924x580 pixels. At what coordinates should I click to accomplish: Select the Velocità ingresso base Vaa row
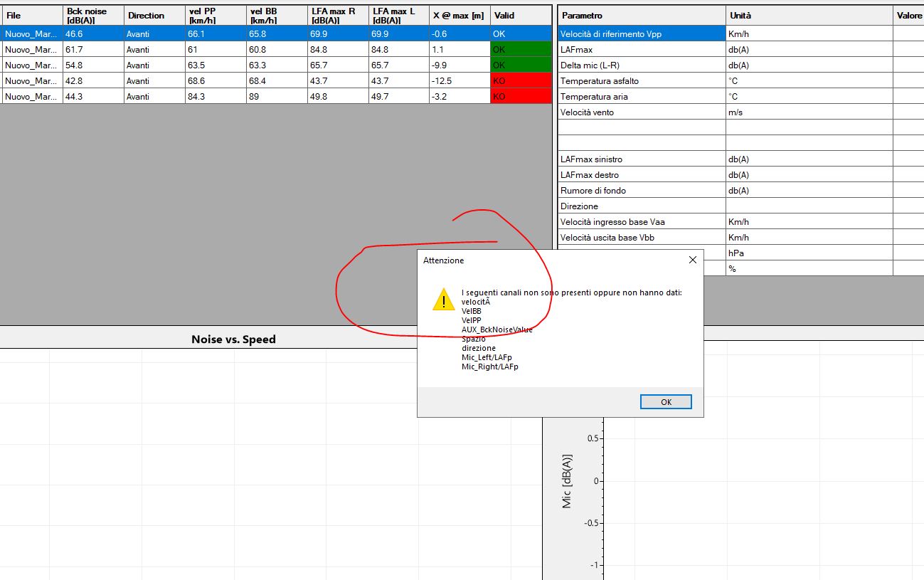[640, 222]
